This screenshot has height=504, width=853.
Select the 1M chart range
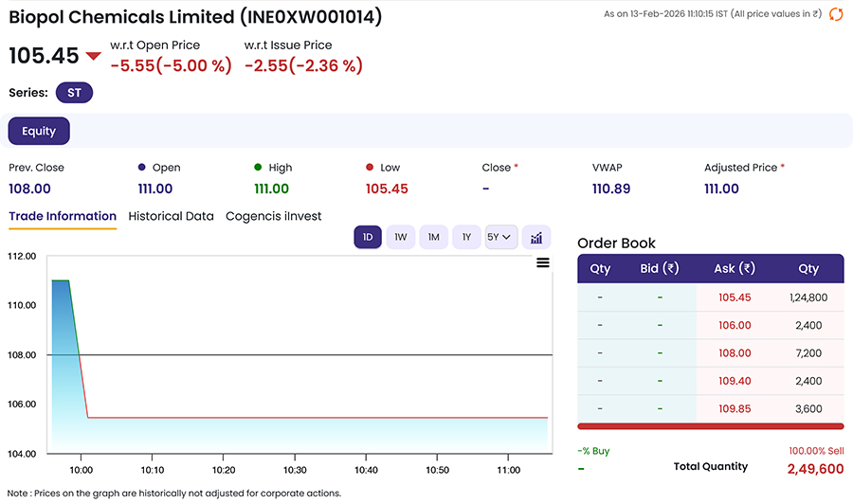(433, 237)
